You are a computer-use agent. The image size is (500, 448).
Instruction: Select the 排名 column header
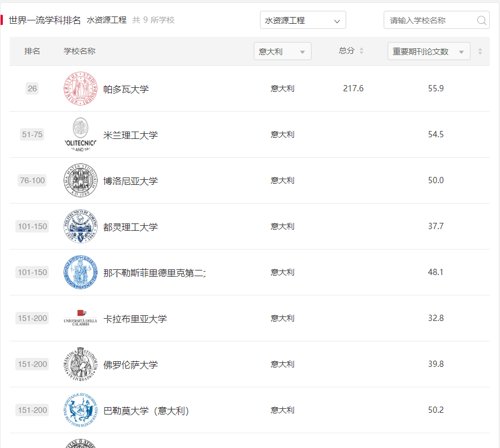coord(33,50)
